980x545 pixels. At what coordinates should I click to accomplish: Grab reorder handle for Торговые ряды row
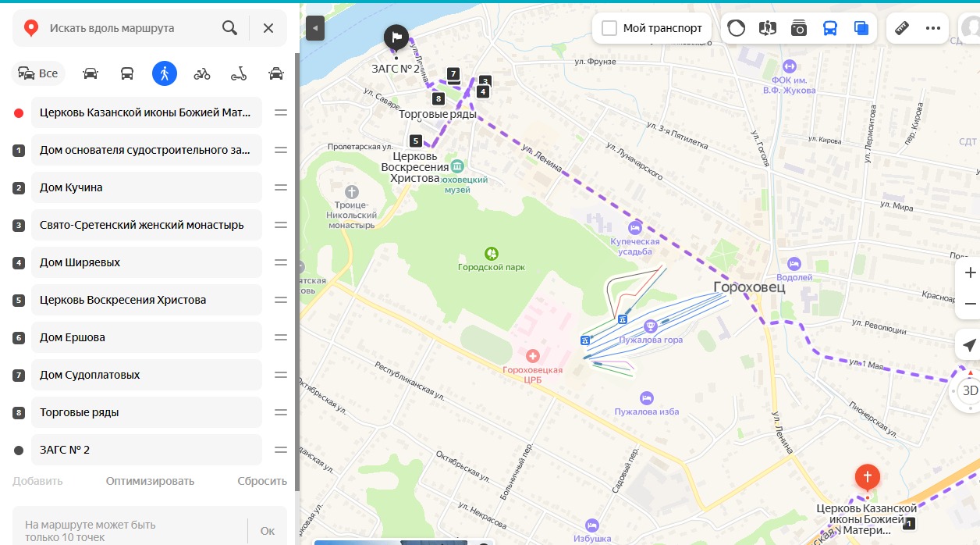click(x=281, y=412)
